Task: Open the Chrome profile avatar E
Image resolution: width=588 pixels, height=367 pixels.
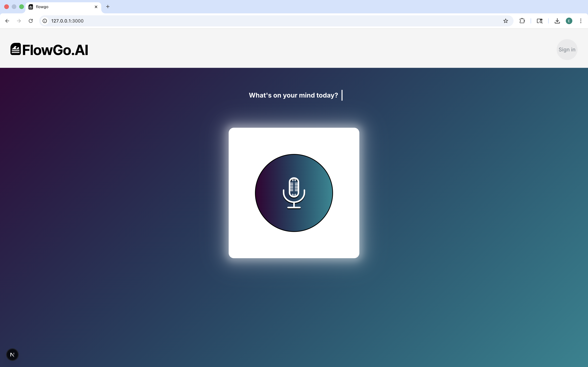Action: [569, 21]
